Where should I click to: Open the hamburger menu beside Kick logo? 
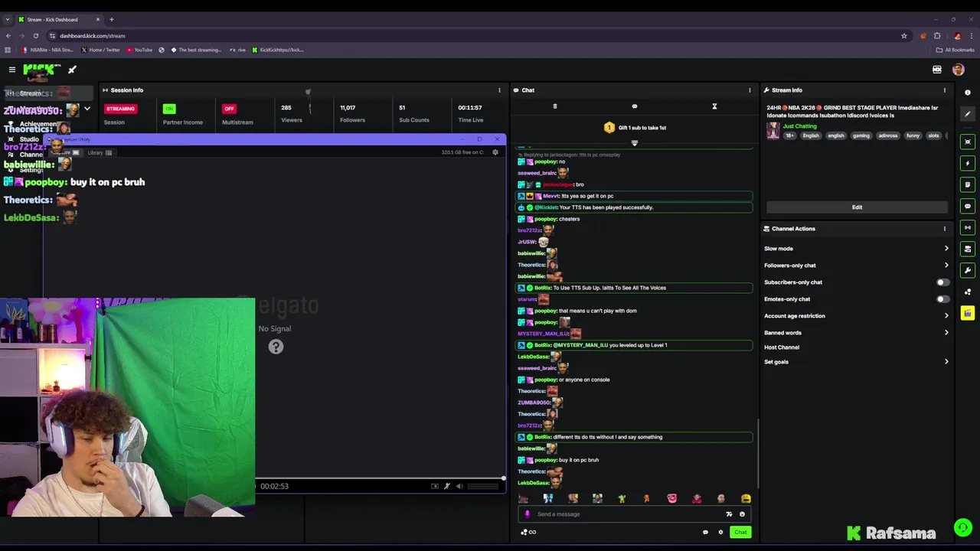pos(12,70)
